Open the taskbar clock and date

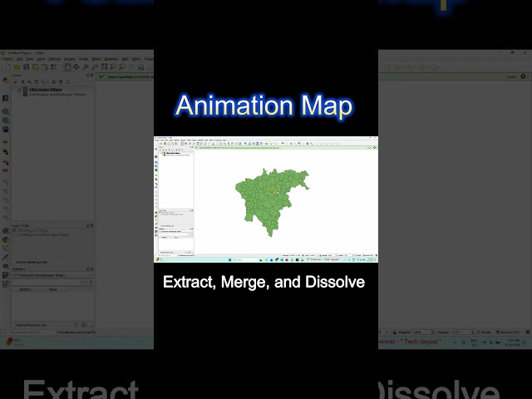514,342
